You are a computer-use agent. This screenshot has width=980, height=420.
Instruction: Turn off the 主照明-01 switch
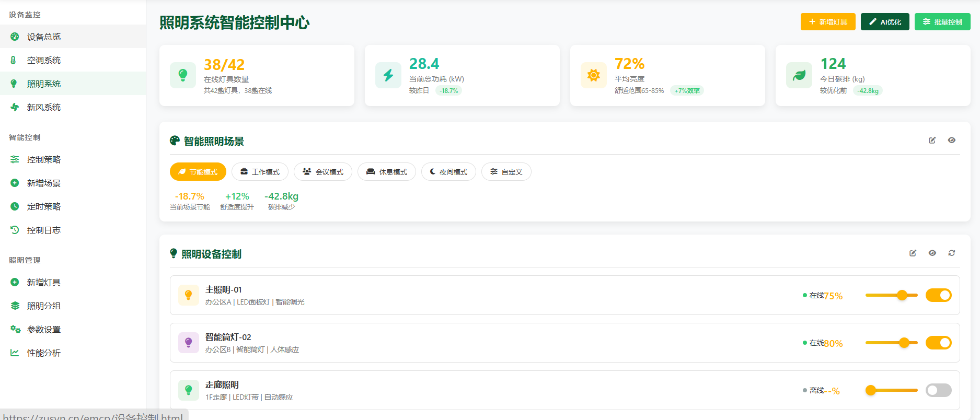coord(938,295)
